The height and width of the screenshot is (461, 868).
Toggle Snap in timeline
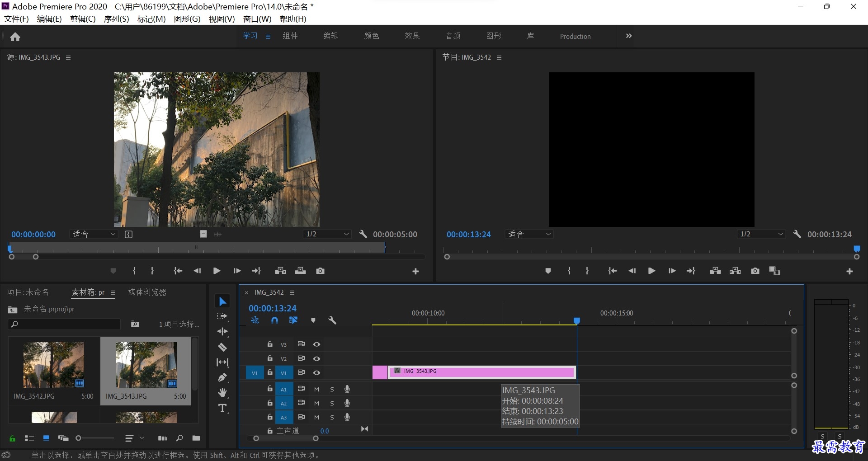click(x=274, y=320)
